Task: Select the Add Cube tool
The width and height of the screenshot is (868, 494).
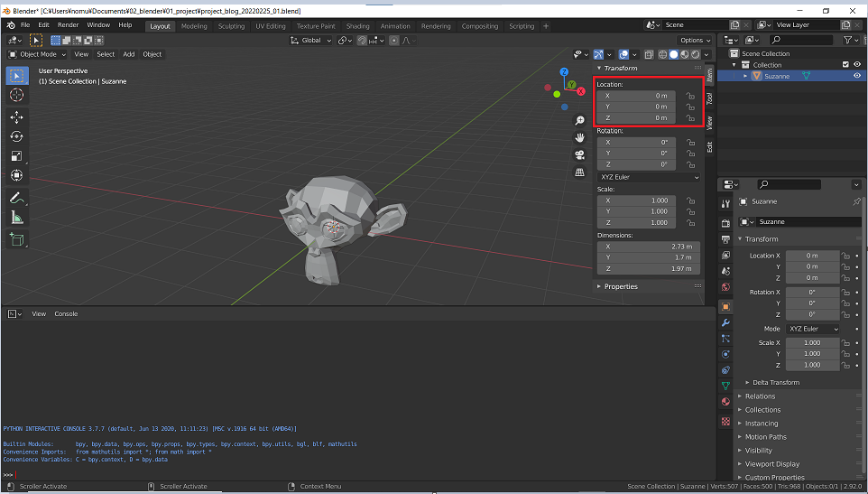Action: pyautogui.click(x=16, y=239)
